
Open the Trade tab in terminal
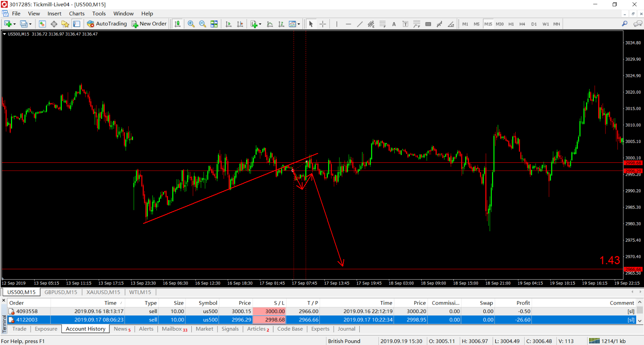(19, 329)
